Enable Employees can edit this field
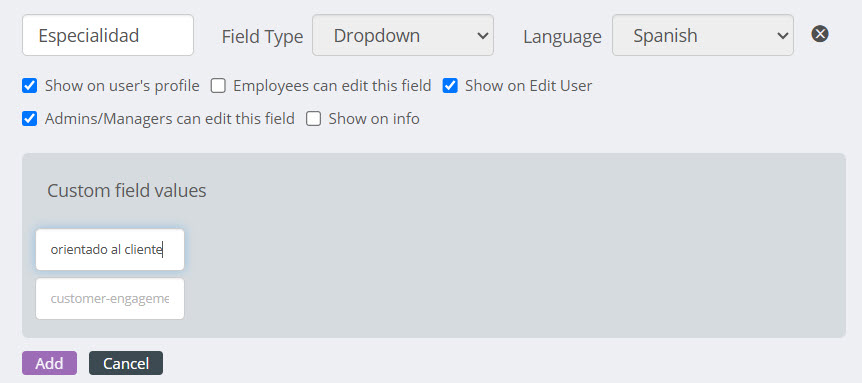The image size is (862, 383). (218, 86)
